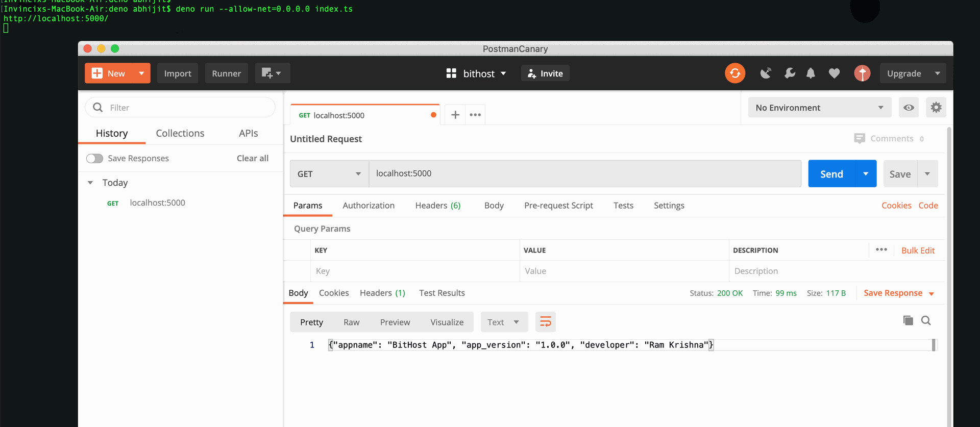Image resolution: width=980 pixels, height=427 pixels.
Task: Toggle word wrap in the response body
Action: tap(546, 322)
